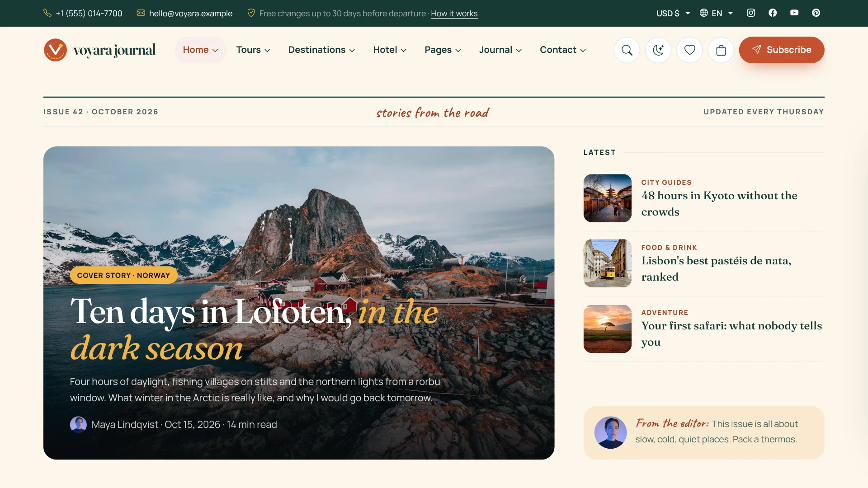
Task: Open the Journal navigation item
Action: 500,50
